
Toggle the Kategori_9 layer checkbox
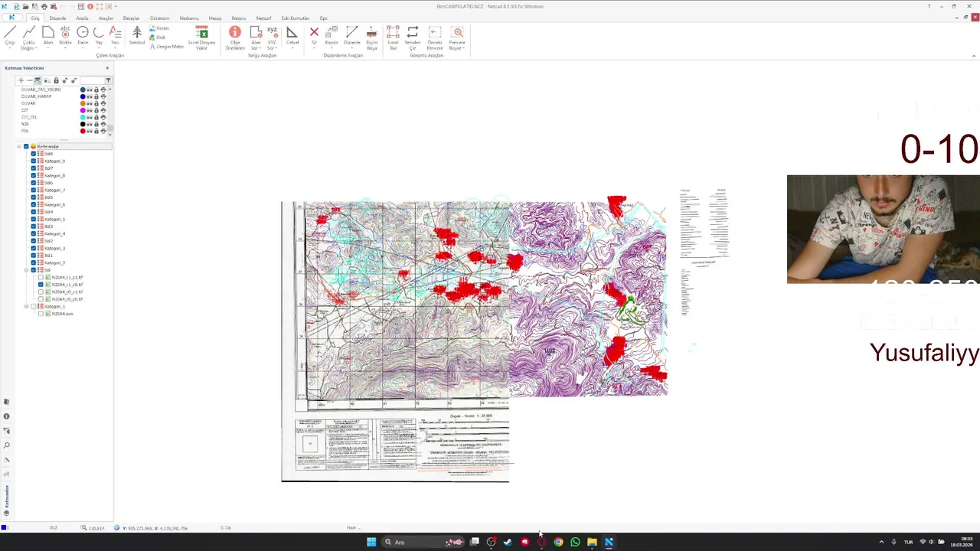point(34,161)
